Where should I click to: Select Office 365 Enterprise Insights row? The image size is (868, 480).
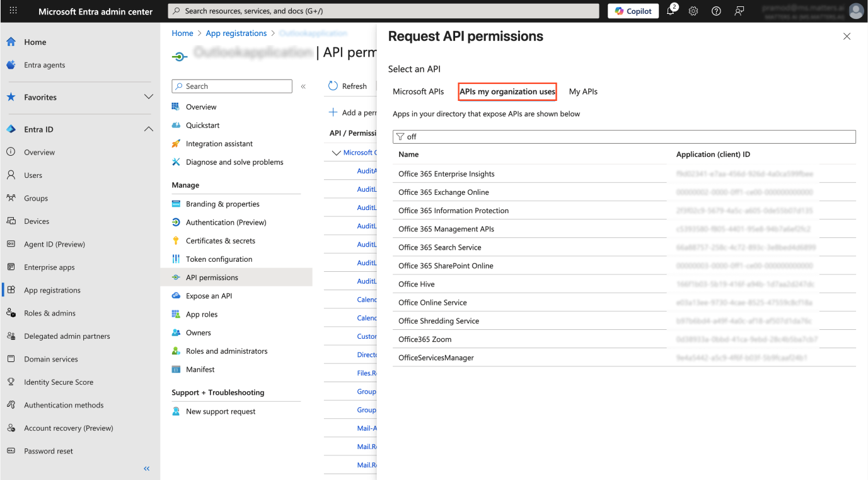click(624, 174)
